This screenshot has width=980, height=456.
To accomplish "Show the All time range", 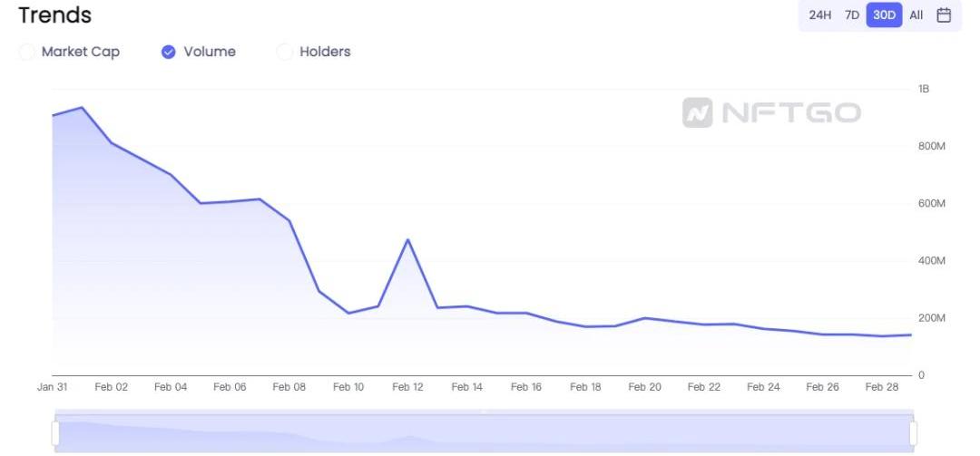I will (x=916, y=15).
